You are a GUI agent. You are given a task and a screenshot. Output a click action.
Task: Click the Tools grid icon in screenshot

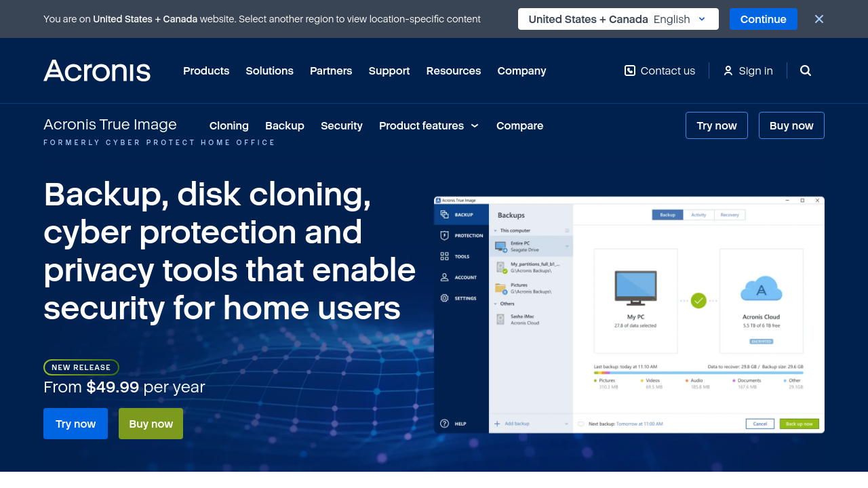(x=445, y=256)
